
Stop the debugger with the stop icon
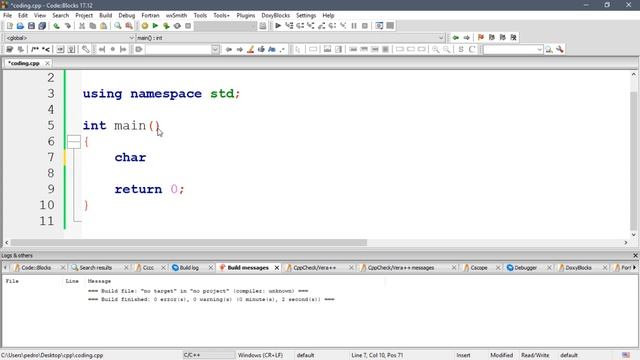click(365, 26)
